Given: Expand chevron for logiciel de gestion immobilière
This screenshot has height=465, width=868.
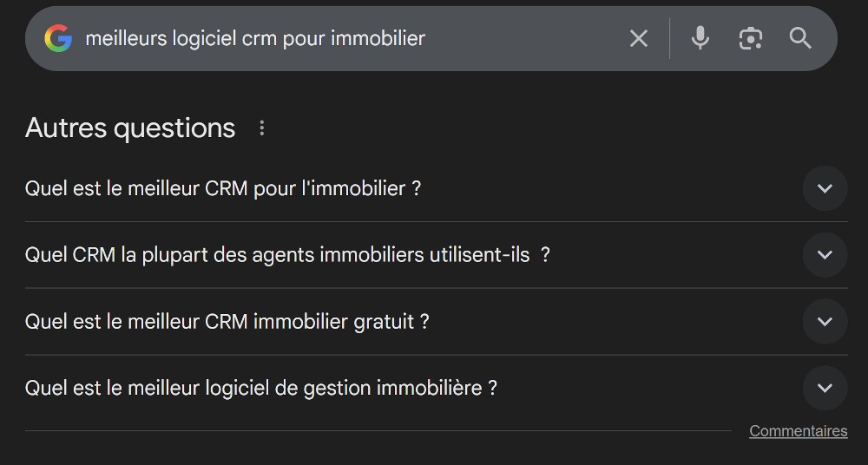Looking at the screenshot, I should [x=825, y=388].
